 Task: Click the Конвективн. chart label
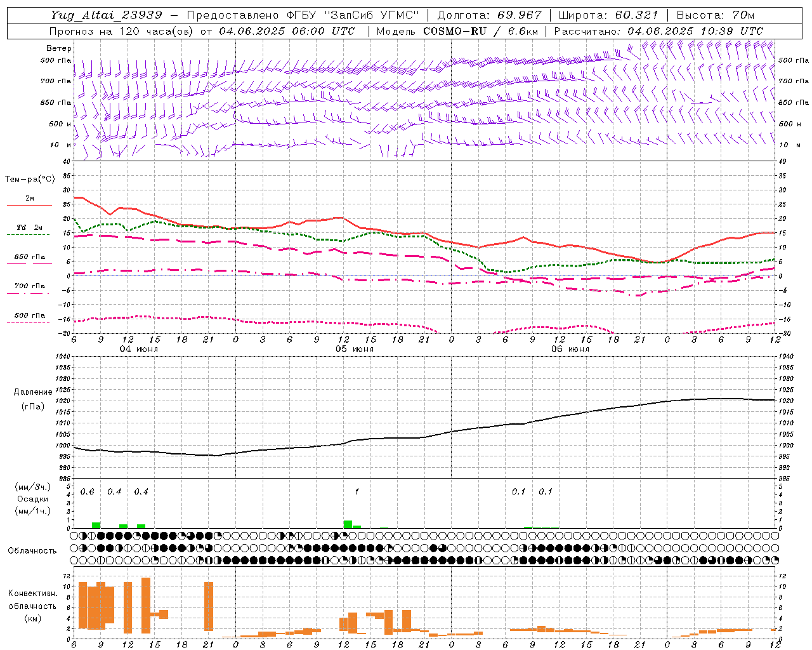coord(32,594)
